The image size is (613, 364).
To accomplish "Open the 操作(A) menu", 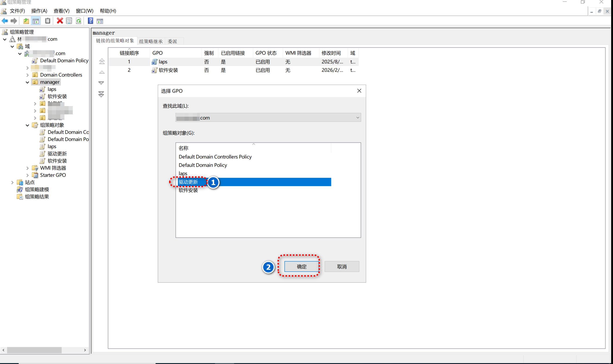I will [x=39, y=11].
